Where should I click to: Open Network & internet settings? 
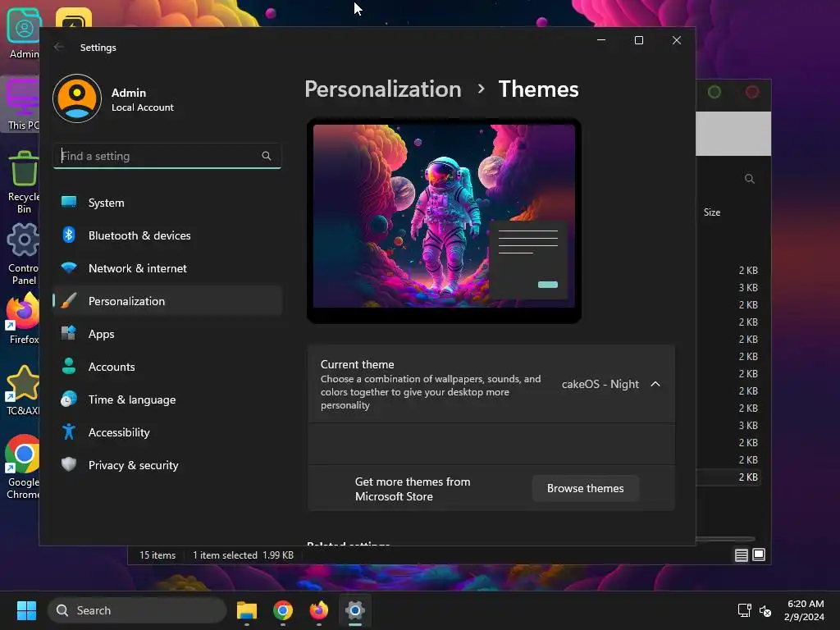[x=167, y=268]
